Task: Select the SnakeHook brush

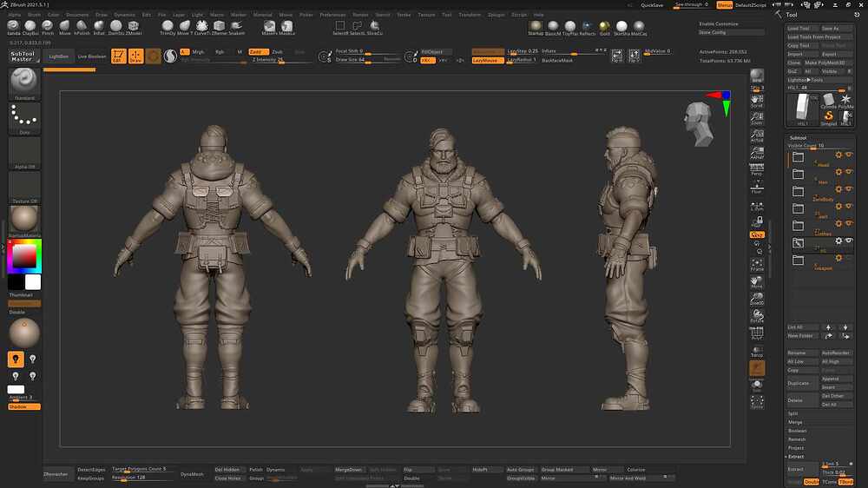Action: click(236, 28)
